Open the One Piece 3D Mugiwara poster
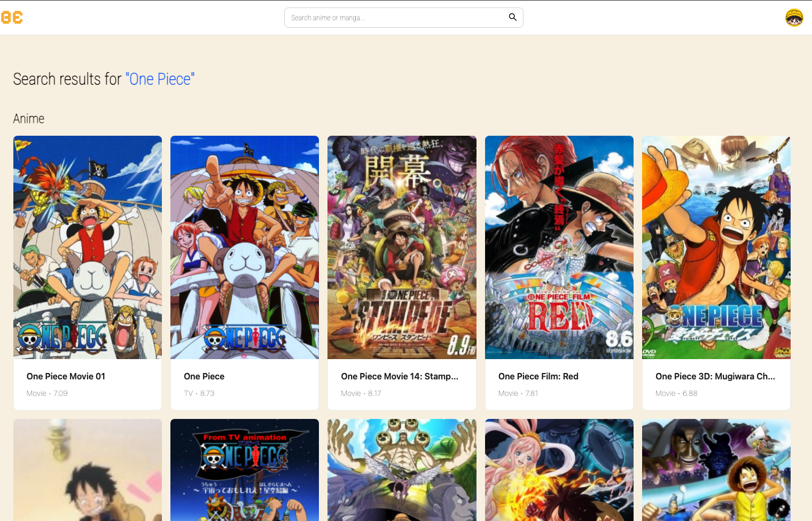The height and width of the screenshot is (521, 812). [716, 247]
